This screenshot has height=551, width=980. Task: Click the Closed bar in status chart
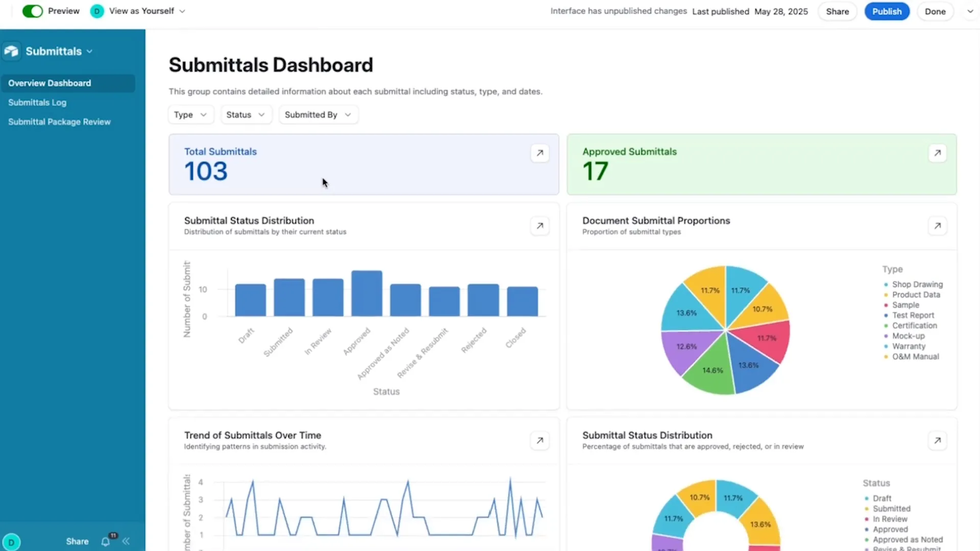coord(522,302)
